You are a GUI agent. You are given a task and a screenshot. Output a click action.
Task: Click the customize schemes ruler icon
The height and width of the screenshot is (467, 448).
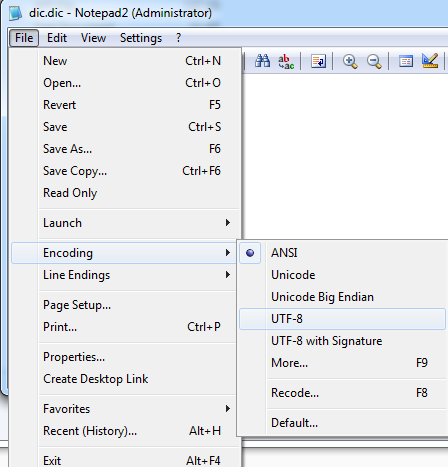coord(430,61)
